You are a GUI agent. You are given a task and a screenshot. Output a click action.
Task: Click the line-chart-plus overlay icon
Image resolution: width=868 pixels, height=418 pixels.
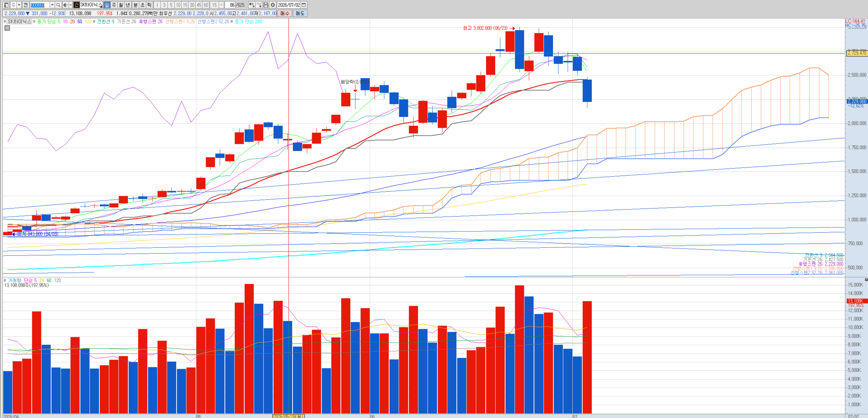click(x=259, y=5)
